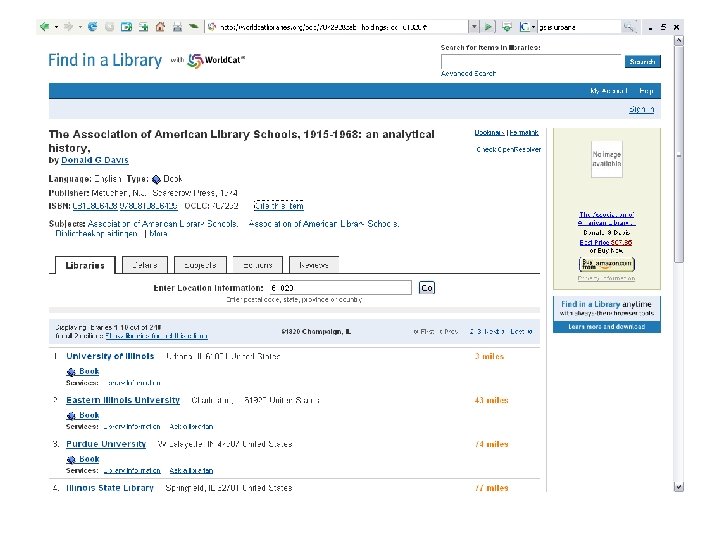Click the 43 miles distance text
The width and height of the screenshot is (720, 540).
(x=491, y=400)
